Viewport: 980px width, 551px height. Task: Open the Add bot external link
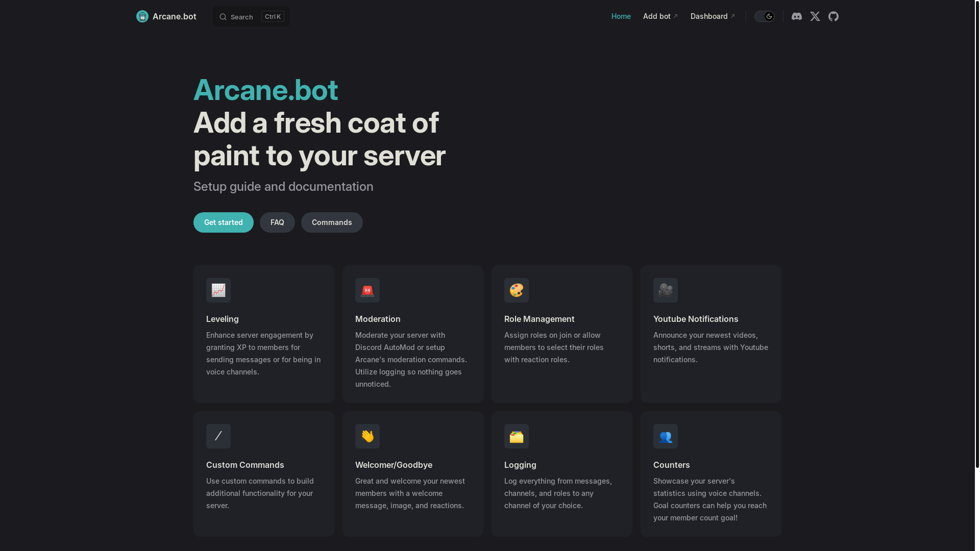point(660,16)
